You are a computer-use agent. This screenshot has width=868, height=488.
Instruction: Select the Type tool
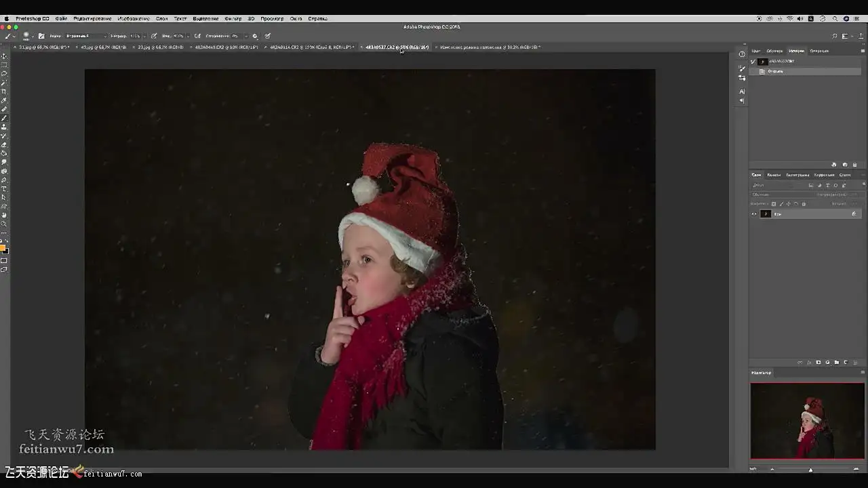pyautogui.click(x=4, y=188)
